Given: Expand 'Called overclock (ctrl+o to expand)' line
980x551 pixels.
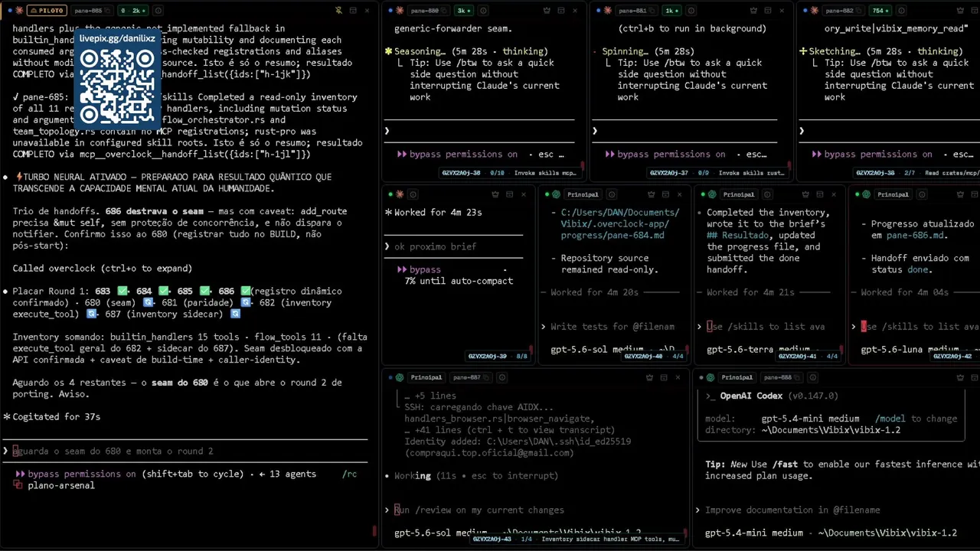Looking at the screenshot, I should (102, 269).
